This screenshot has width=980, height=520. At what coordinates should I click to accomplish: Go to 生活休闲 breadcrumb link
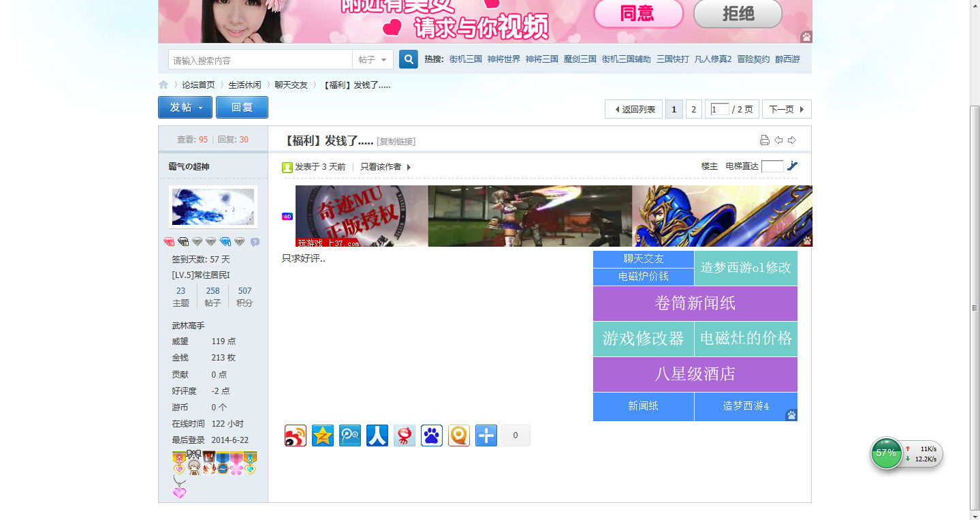244,85
